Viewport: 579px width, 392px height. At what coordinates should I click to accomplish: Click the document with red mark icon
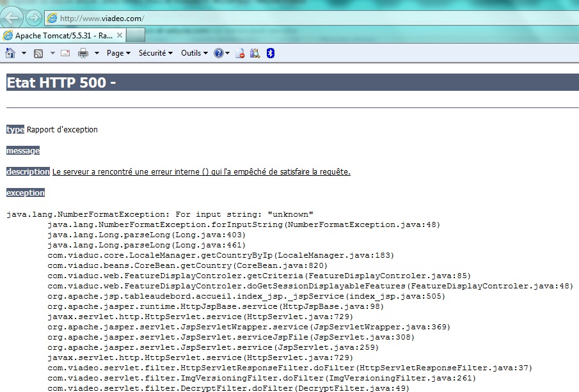[x=240, y=54]
